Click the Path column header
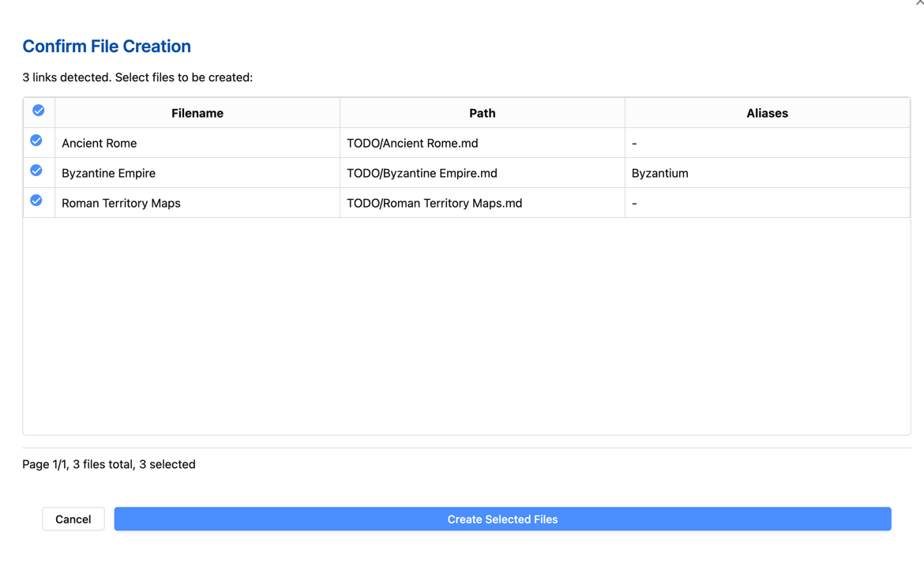This screenshot has width=924, height=566. [482, 113]
